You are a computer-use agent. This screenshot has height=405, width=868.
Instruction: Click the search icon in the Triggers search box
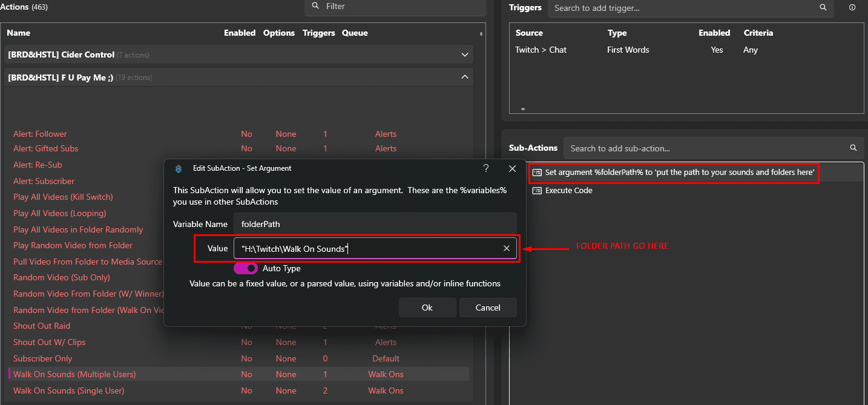823,8
